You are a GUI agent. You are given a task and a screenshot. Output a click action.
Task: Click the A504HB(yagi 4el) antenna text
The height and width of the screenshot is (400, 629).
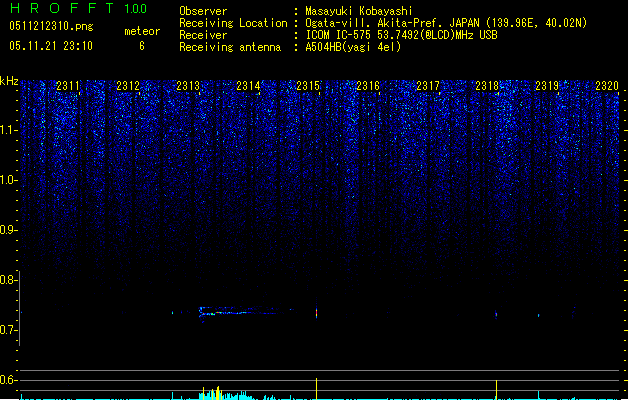point(353,47)
